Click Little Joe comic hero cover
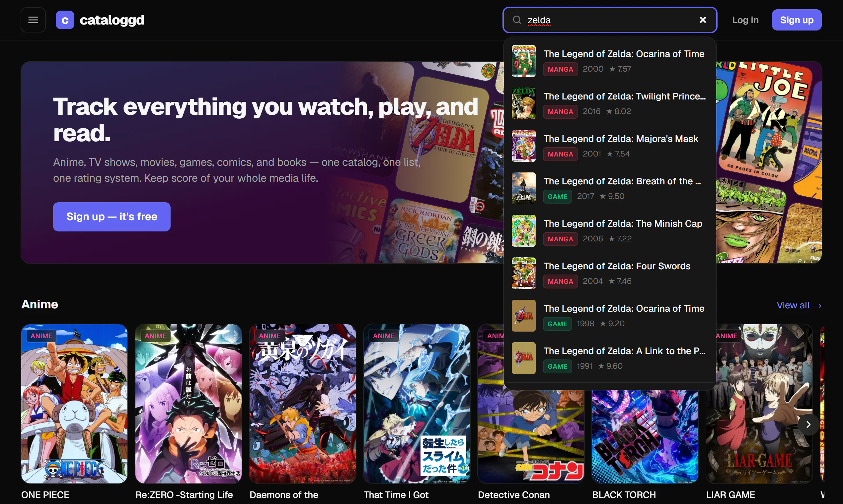843x504 pixels. pyautogui.click(x=765, y=122)
